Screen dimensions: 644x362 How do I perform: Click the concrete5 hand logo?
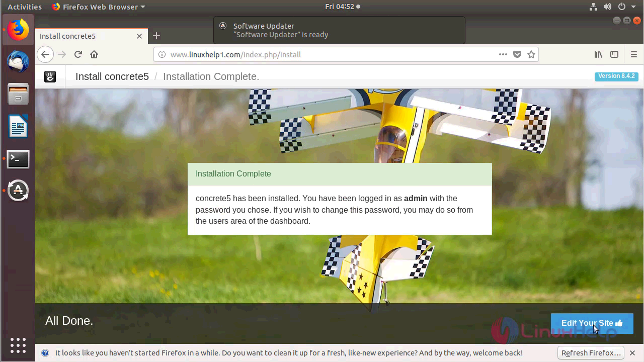[x=50, y=76]
